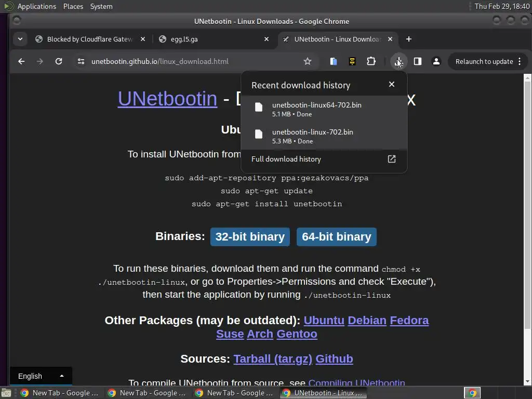Open the blue clipboard extension icon

coord(334,61)
